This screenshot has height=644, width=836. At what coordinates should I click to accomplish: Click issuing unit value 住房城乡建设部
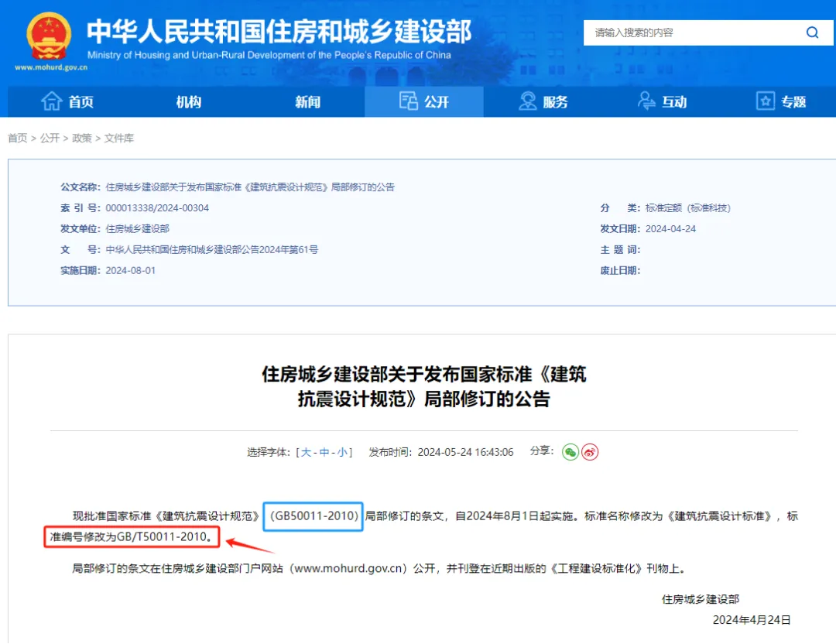tap(137, 228)
